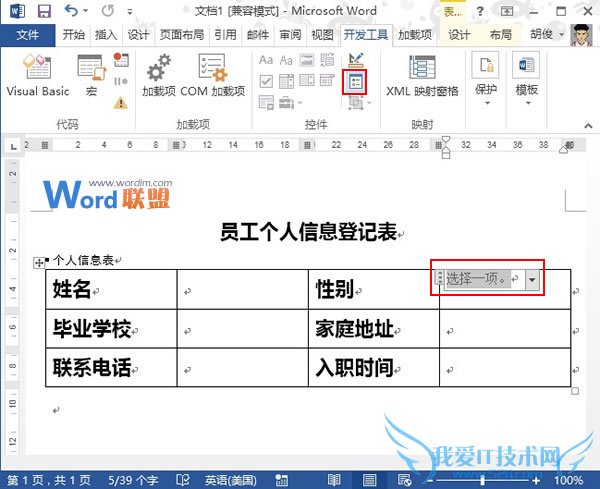Screen dimensions: 600x489
Task: Insert building block gallery control
Action: (327, 60)
